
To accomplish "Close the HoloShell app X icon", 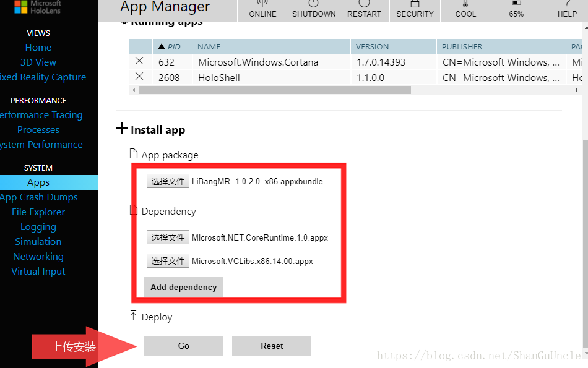I will pyautogui.click(x=139, y=77).
